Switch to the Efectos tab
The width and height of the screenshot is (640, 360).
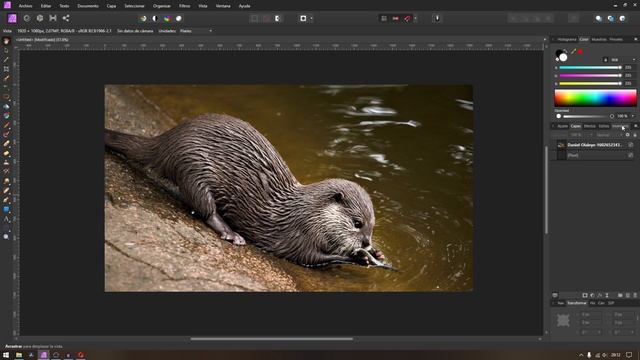point(589,126)
